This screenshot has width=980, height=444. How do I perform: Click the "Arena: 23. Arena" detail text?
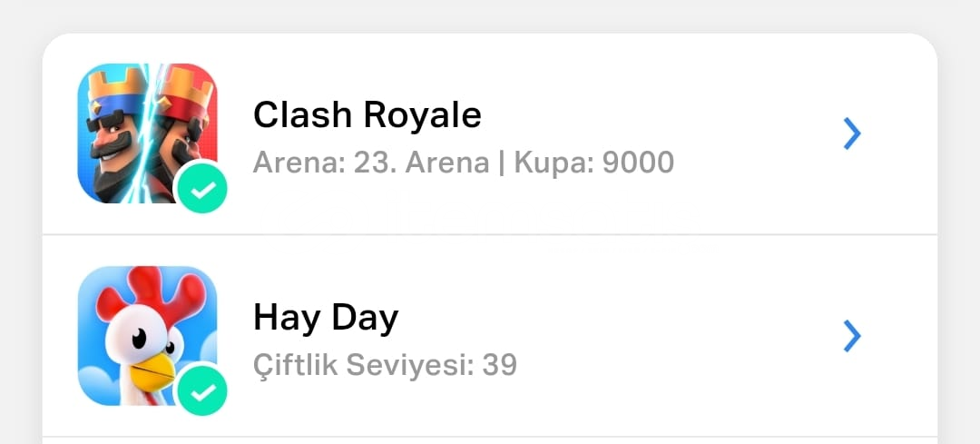pos(371,163)
